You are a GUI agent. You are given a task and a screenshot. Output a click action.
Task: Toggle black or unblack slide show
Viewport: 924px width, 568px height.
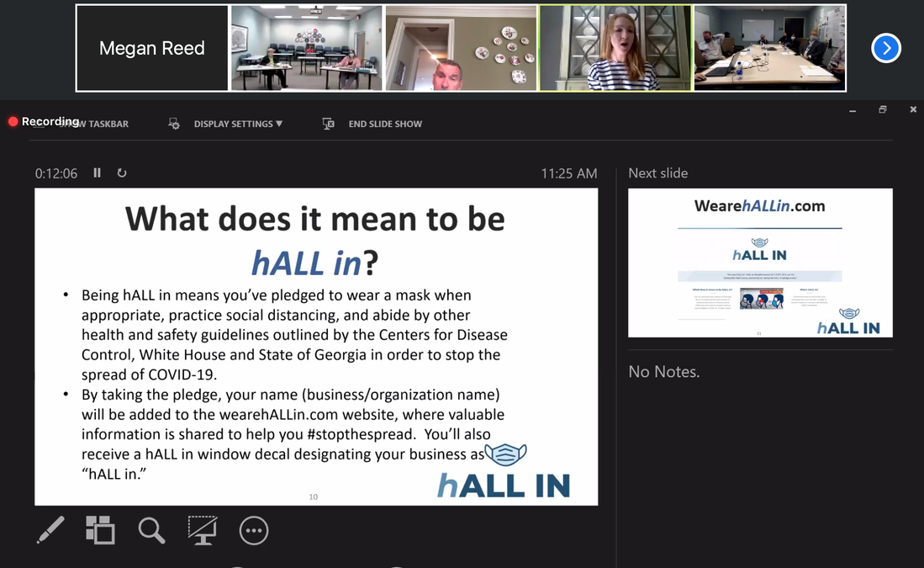pyautogui.click(x=203, y=530)
